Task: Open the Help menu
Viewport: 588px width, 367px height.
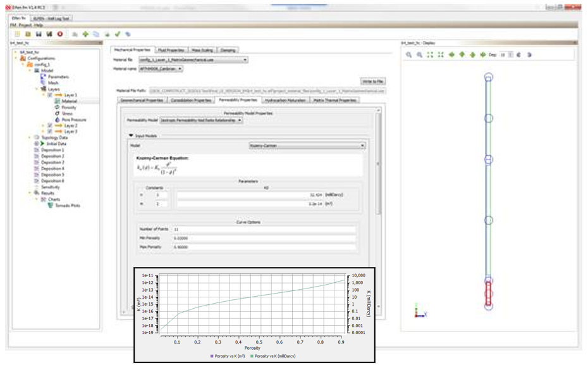Action: tap(38, 25)
